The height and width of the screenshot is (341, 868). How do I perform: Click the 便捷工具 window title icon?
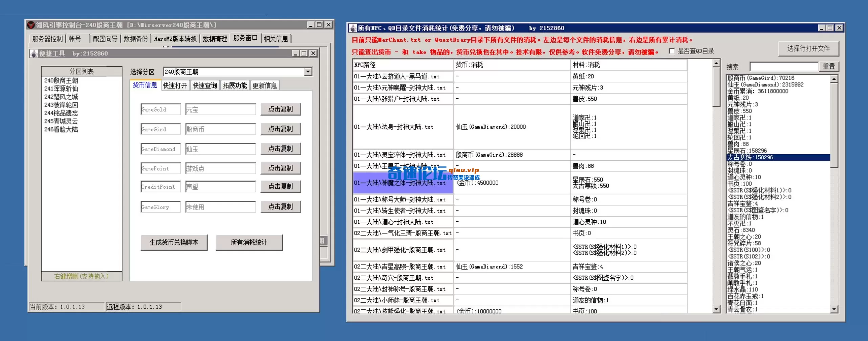pyautogui.click(x=34, y=54)
